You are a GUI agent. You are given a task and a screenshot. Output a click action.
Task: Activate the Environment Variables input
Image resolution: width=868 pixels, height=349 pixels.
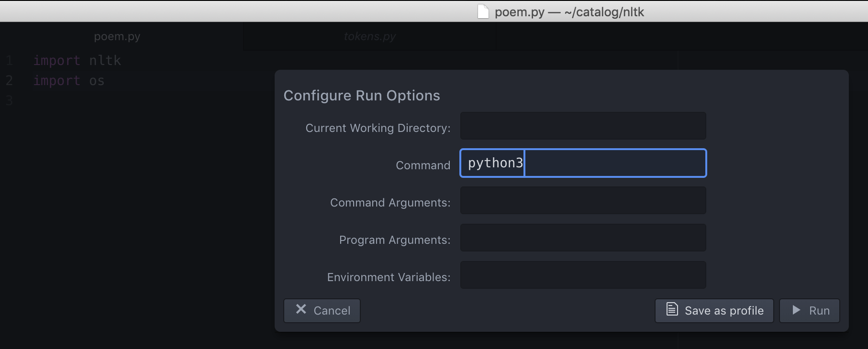[x=583, y=275]
